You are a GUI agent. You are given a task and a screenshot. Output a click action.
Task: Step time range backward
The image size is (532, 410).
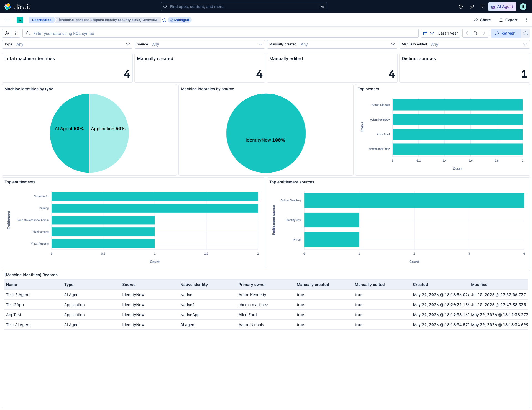(467, 33)
